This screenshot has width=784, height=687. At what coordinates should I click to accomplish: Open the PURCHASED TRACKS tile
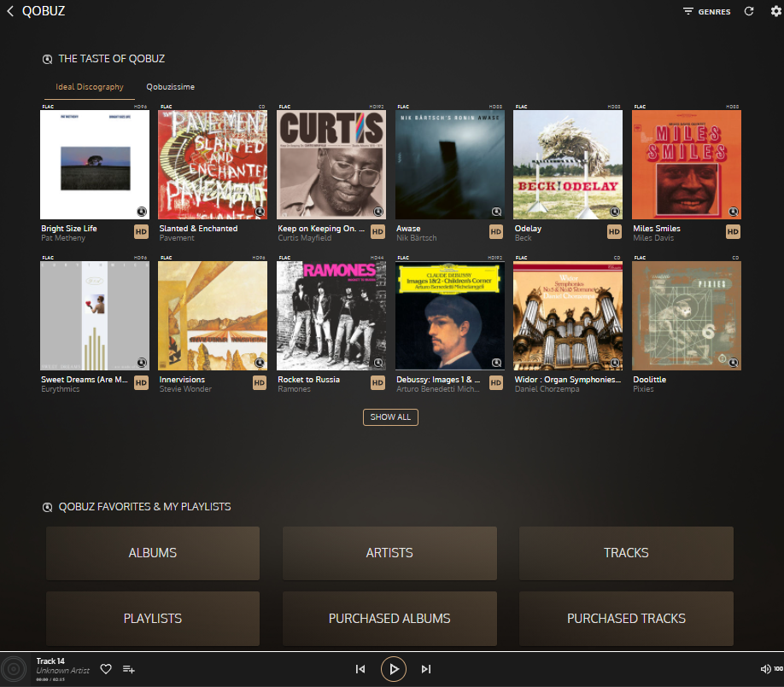point(626,619)
